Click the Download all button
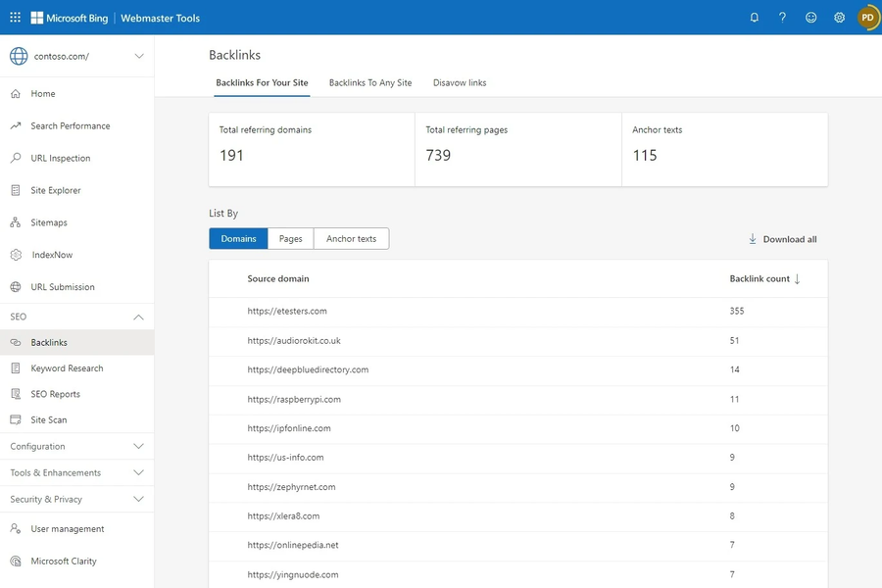The image size is (882, 588). (x=782, y=239)
